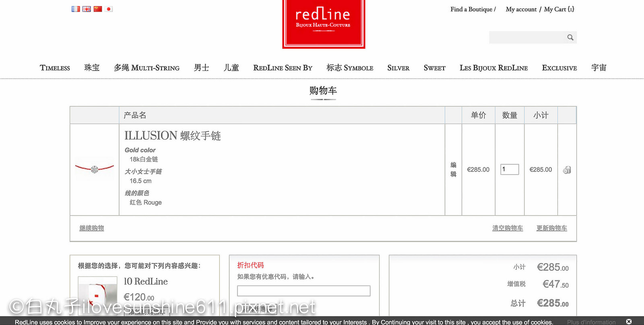The height and width of the screenshot is (325, 644).
Task: Click the ILLUSION bracelet product thumbnail
Action: point(95,169)
